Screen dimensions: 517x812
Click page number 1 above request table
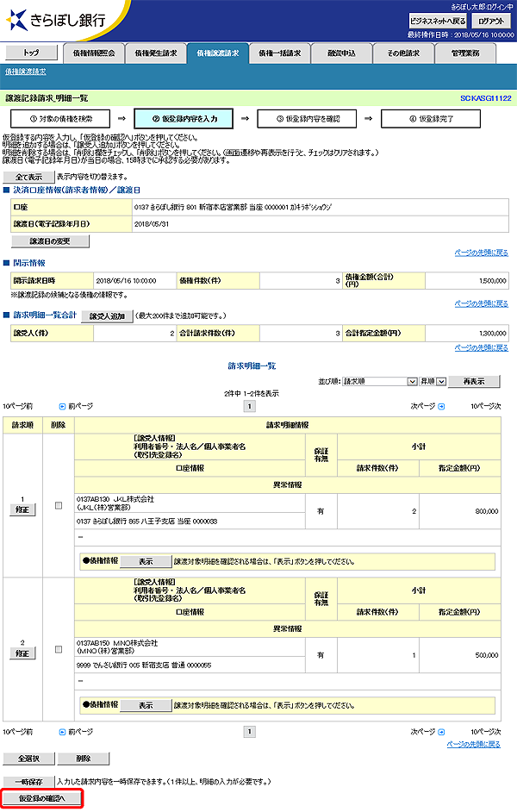click(249, 407)
